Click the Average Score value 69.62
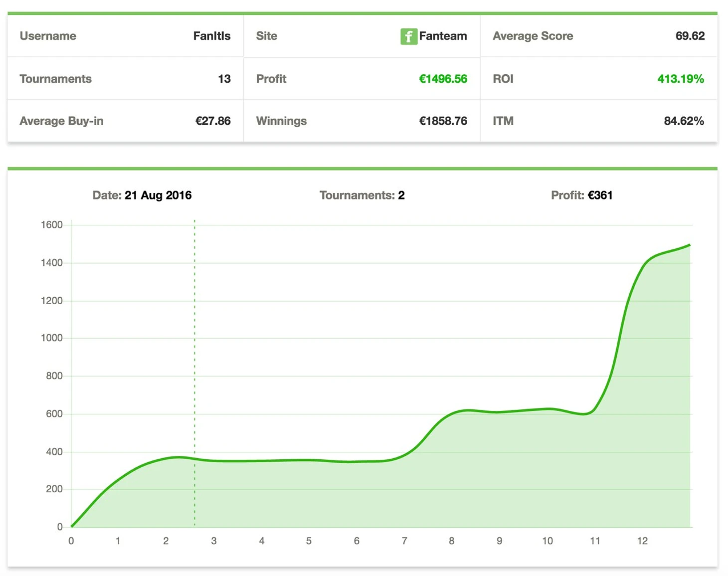 click(690, 36)
